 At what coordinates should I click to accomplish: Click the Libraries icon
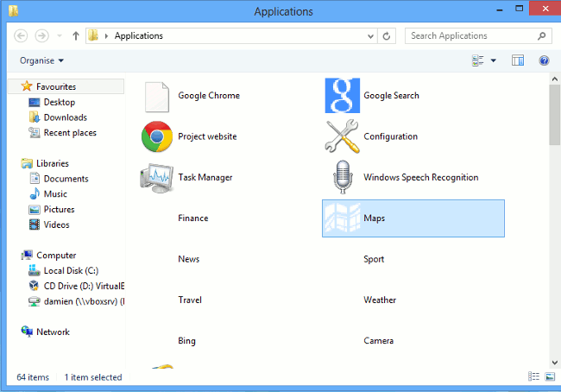[x=27, y=163]
